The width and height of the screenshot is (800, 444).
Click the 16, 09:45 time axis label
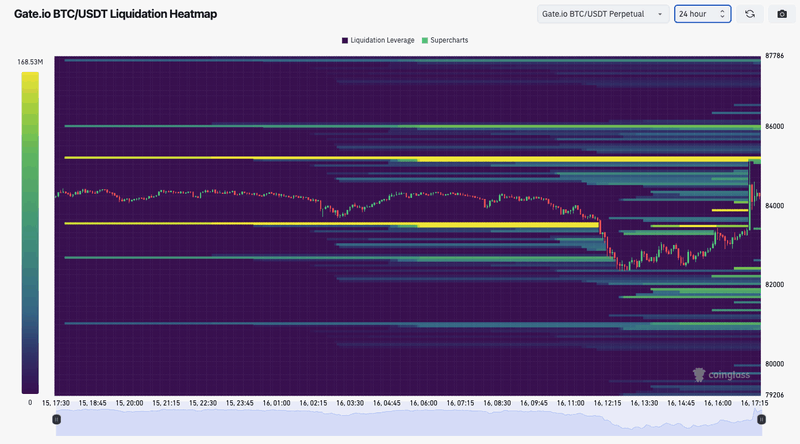(534, 403)
